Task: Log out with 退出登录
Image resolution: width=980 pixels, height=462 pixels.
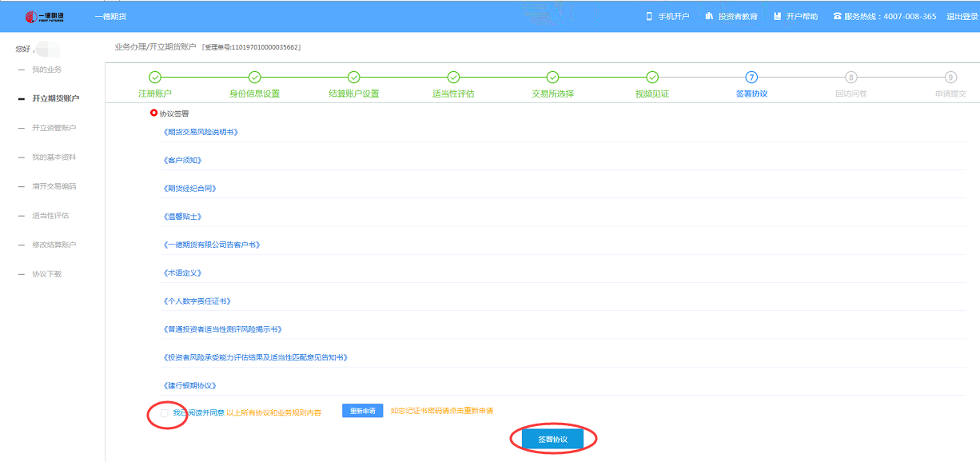Action: click(x=962, y=17)
